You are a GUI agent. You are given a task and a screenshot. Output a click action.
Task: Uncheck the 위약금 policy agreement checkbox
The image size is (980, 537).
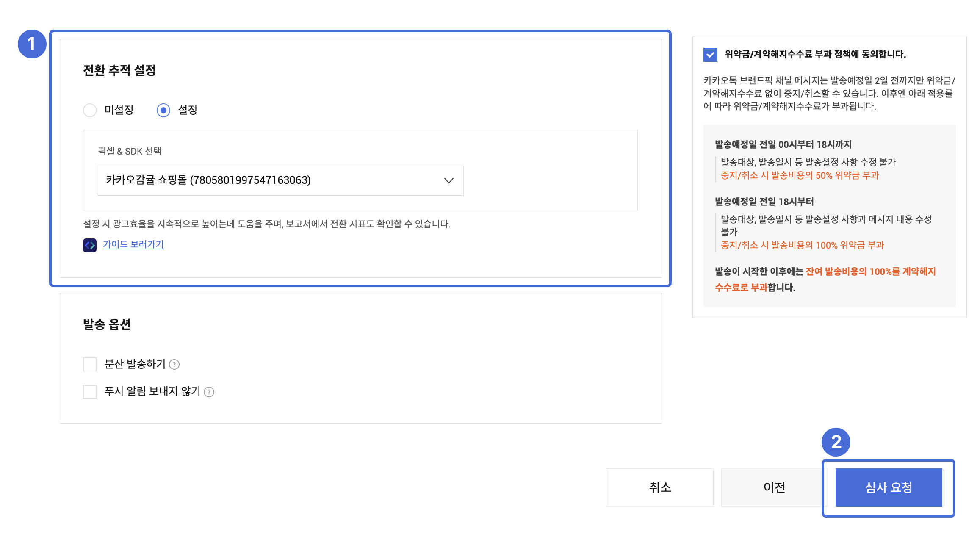coord(710,55)
